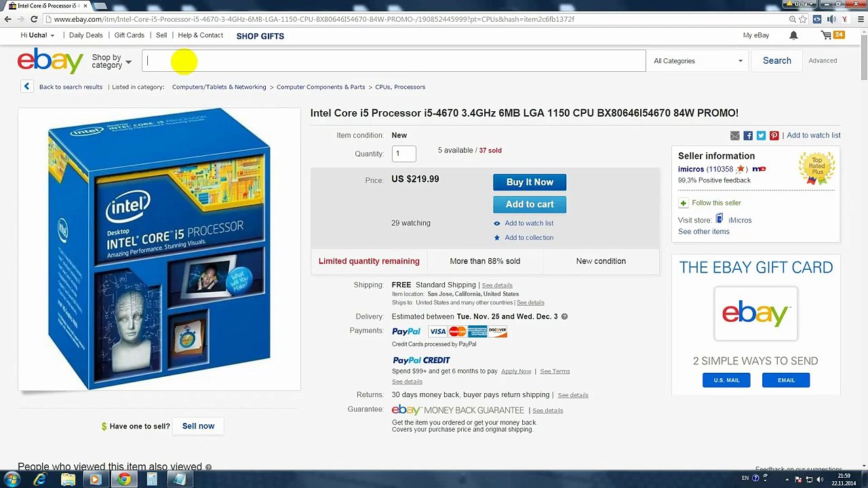
Task: Click the Follow this seller link
Action: (x=716, y=203)
